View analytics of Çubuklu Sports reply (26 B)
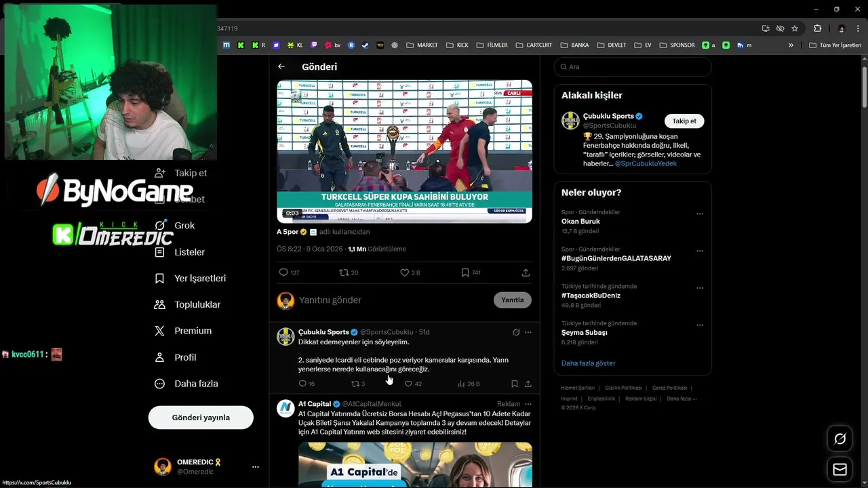The width and height of the screenshot is (868, 488). pos(469,384)
